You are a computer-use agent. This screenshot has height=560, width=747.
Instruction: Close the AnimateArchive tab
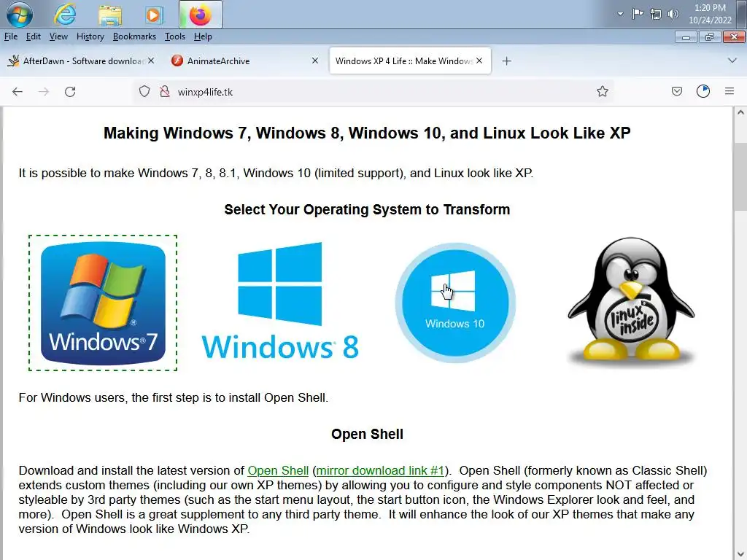pyautogui.click(x=315, y=61)
